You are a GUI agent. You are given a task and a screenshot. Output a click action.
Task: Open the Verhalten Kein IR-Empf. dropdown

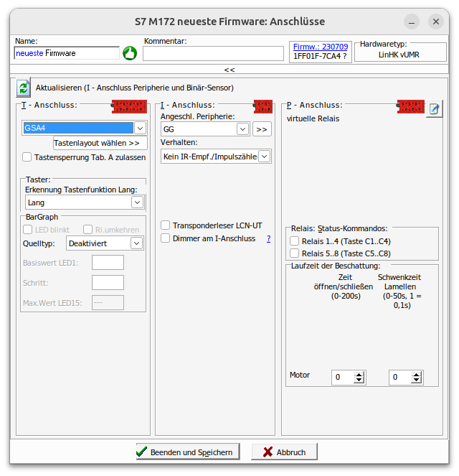pyautogui.click(x=264, y=156)
